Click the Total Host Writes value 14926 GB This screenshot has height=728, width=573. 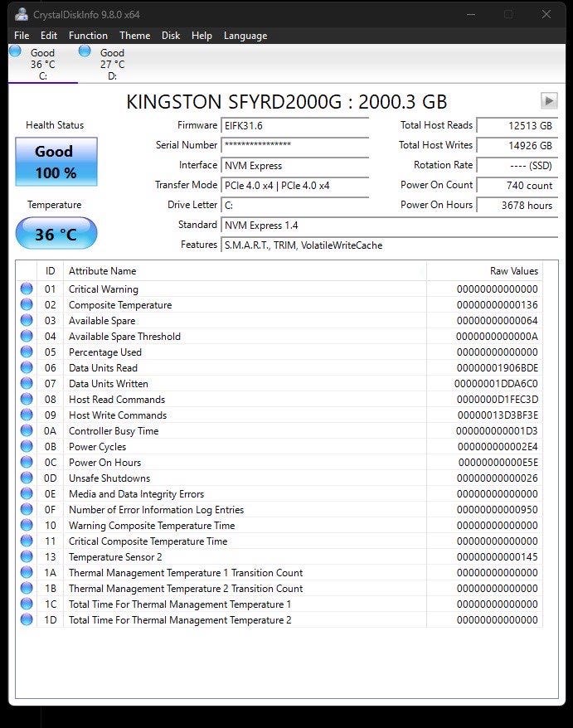click(517, 146)
